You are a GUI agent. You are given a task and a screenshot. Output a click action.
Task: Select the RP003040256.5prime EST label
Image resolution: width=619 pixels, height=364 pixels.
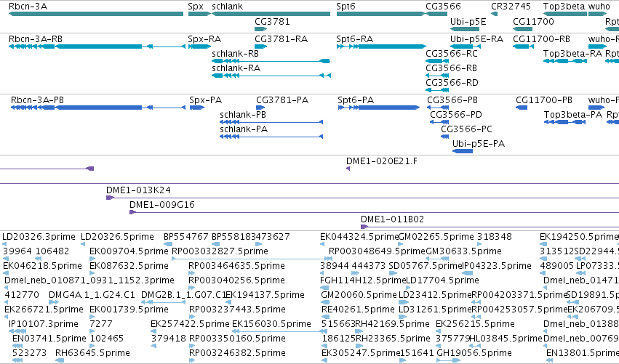point(236,280)
